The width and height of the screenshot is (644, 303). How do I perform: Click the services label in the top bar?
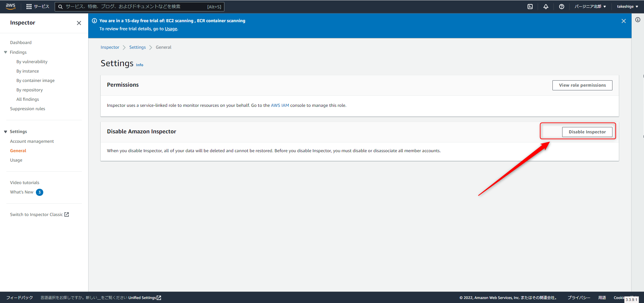(x=41, y=6)
